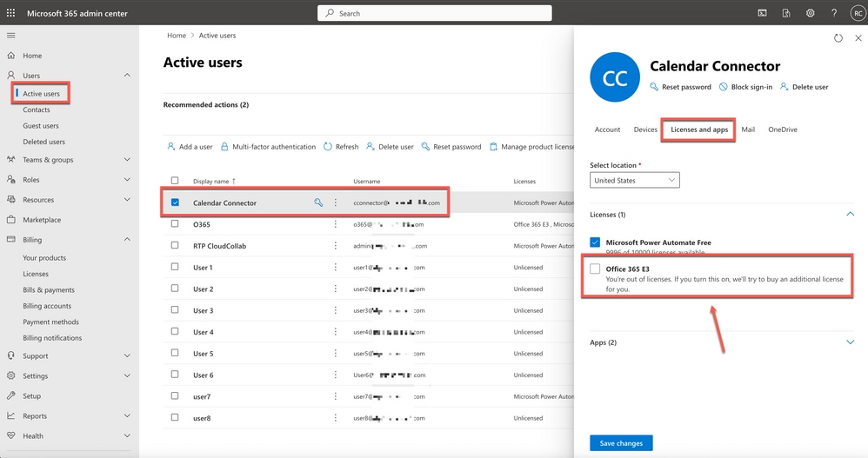
Task: Click the Marketplace bag icon in sidebar
Action: click(x=11, y=220)
